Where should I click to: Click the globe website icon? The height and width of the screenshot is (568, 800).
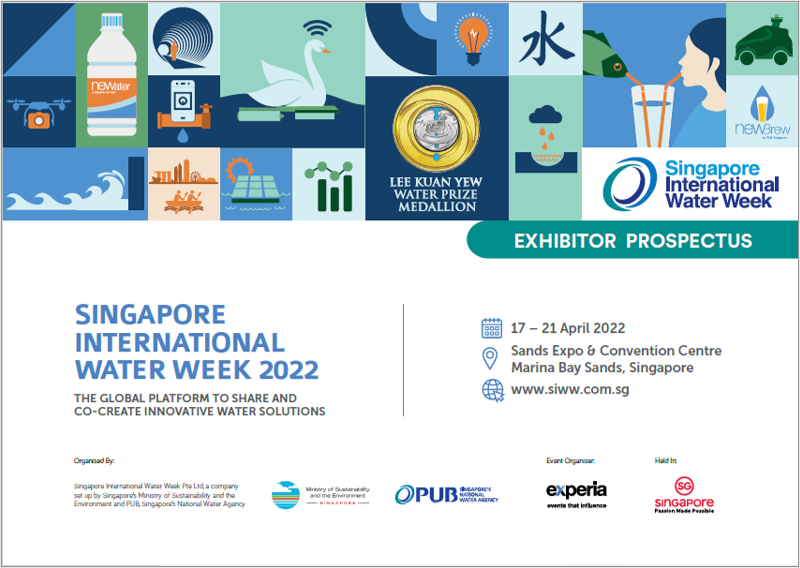pos(493,390)
